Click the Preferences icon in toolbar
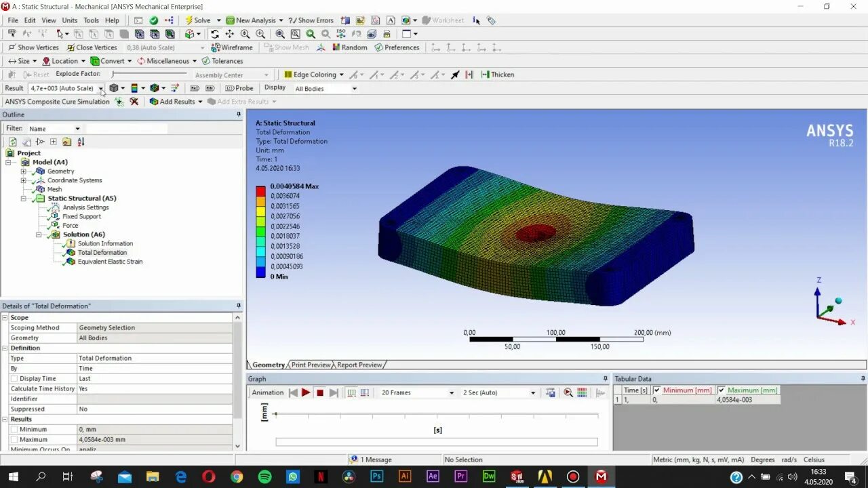Image resolution: width=868 pixels, height=488 pixels. pos(378,47)
